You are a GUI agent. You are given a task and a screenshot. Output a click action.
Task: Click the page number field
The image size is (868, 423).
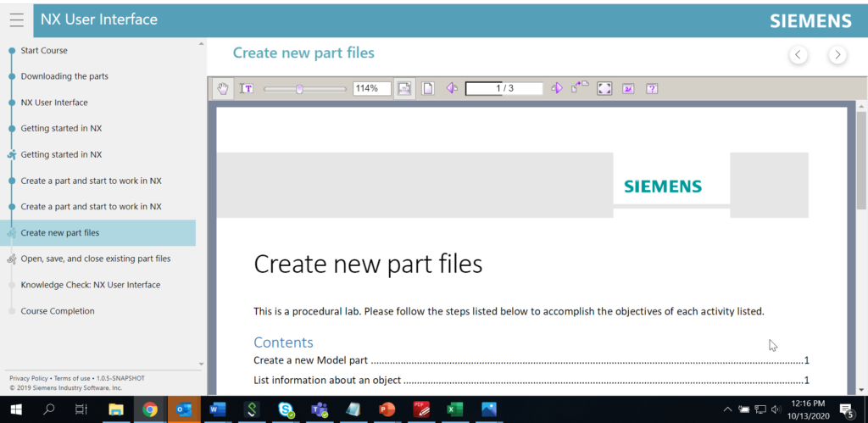[x=504, y=88]
